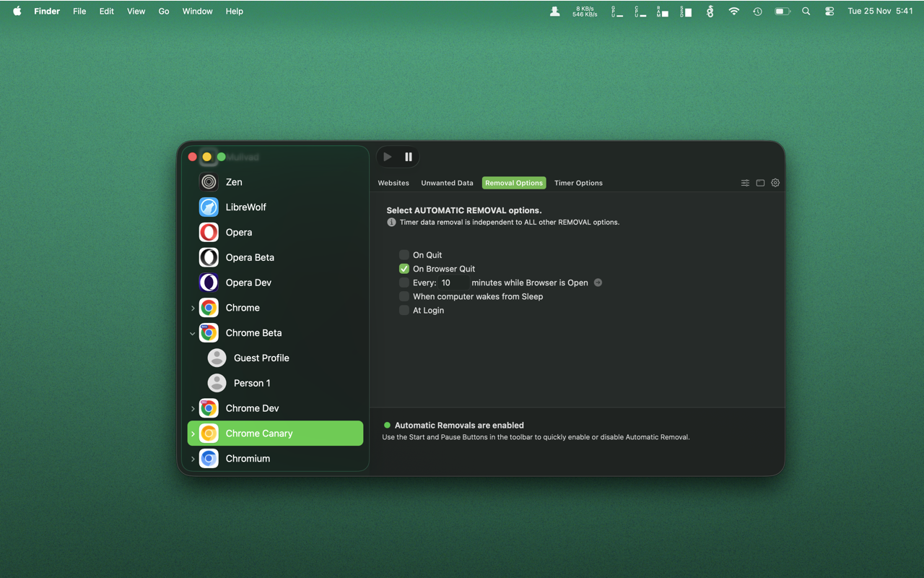Screen dimensions: 924x578
Task: Open the sliders filter icon near tabs
Action: 745,183
